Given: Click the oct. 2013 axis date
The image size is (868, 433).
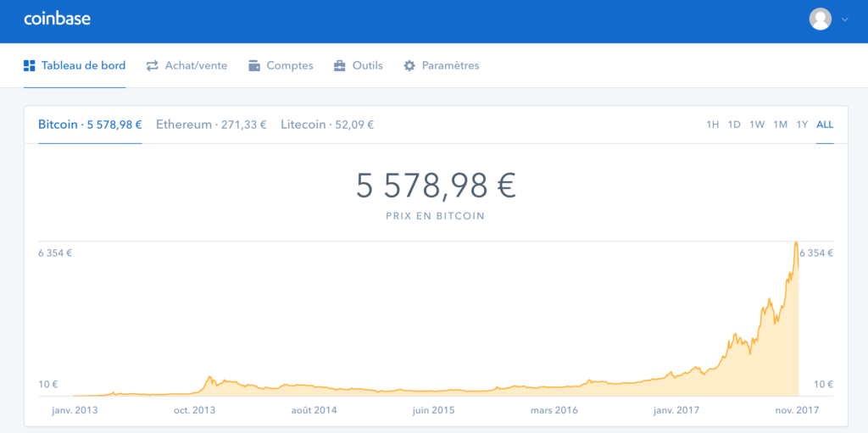Looking at the screenshot, I should (194, 411).
